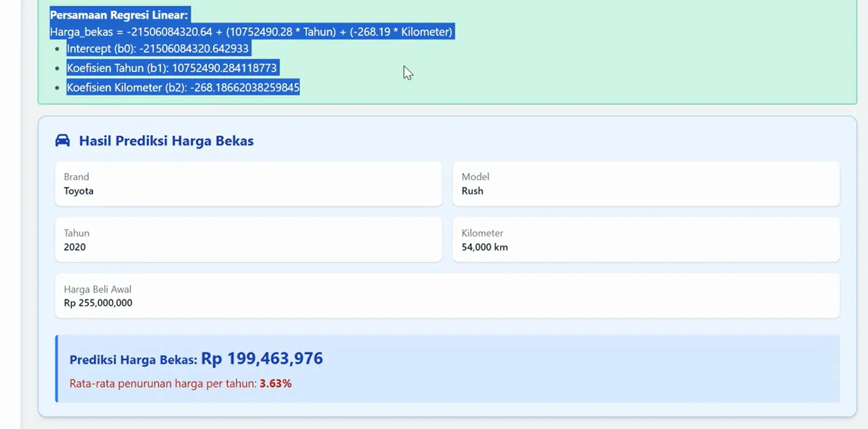Click the Harga_bekas regression equation line

(x=251, y=32)
